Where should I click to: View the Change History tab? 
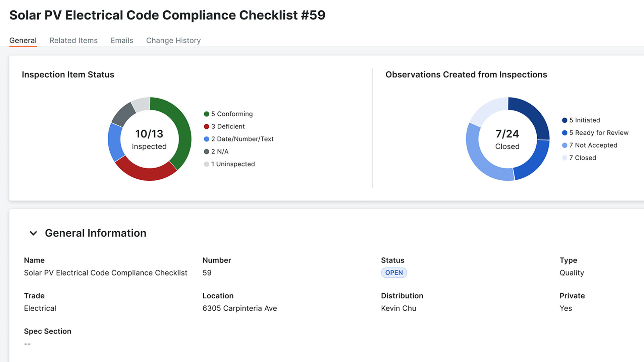pos(173,40)
